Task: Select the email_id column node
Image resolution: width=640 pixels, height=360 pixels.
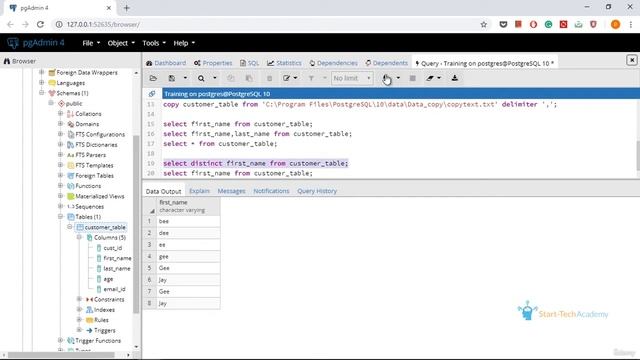Action: point(111,289)
